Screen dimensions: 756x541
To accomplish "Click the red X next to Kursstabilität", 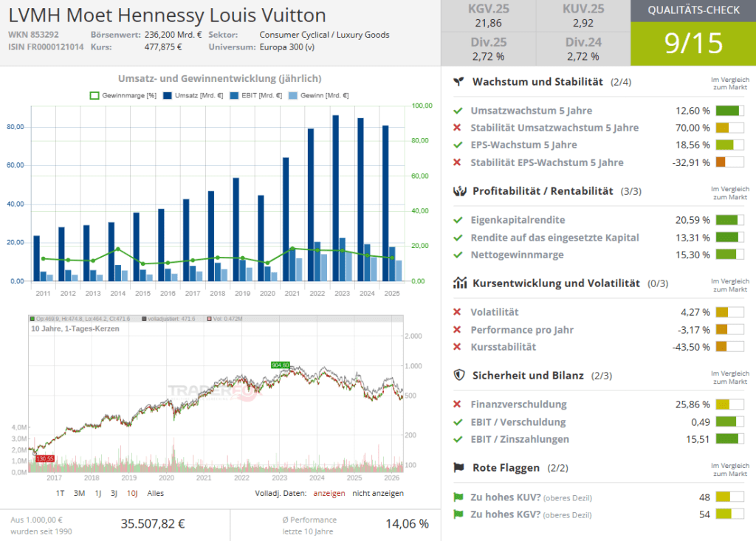I will (458, 347).
